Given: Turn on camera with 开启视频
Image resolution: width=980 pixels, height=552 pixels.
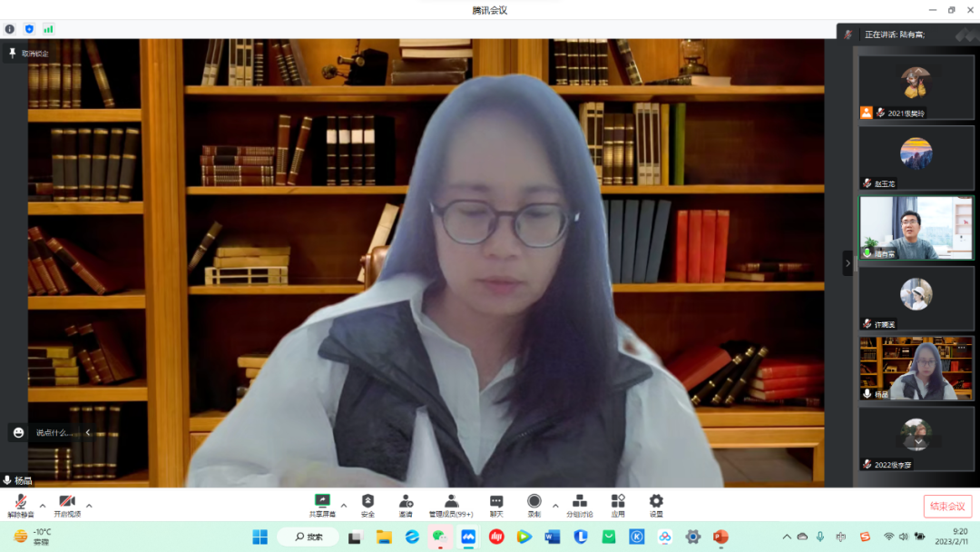Looking at the screenshot, I should tap(67, 505).
